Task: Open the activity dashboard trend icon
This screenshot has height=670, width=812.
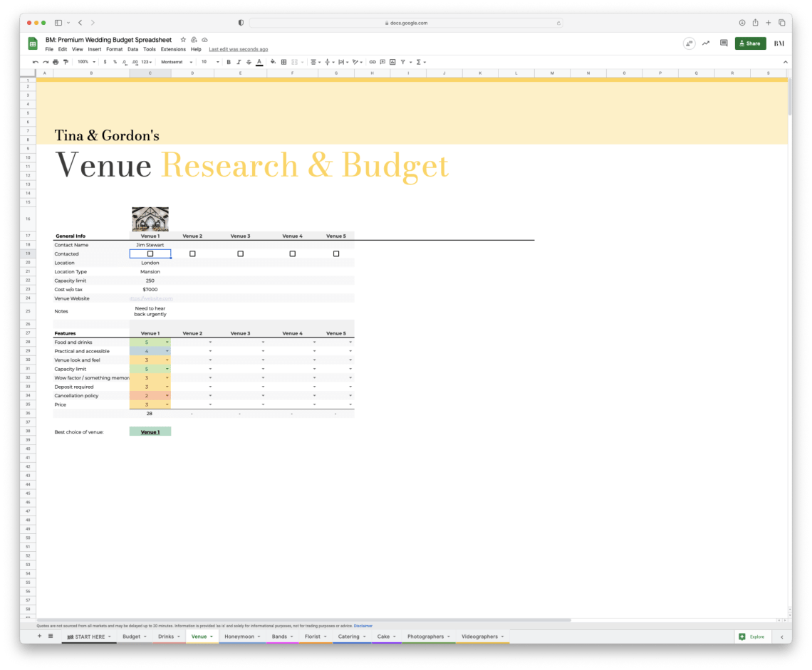Action: pyautogui.click(x=706, y=43)
